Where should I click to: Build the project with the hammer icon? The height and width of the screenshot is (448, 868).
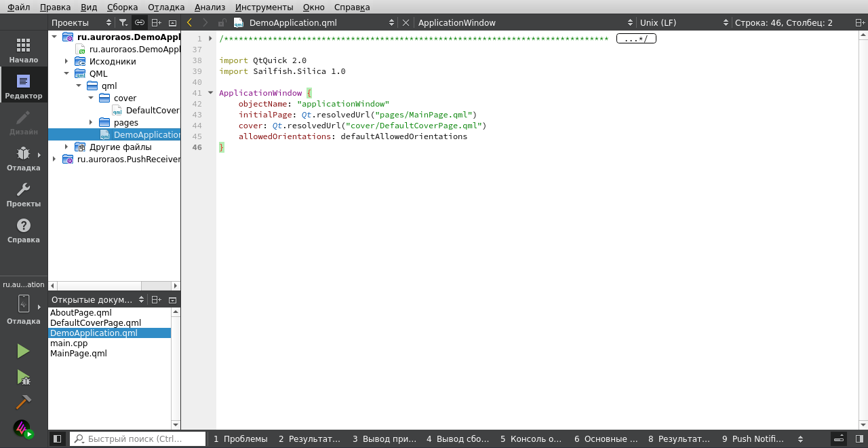coord(23,402)
